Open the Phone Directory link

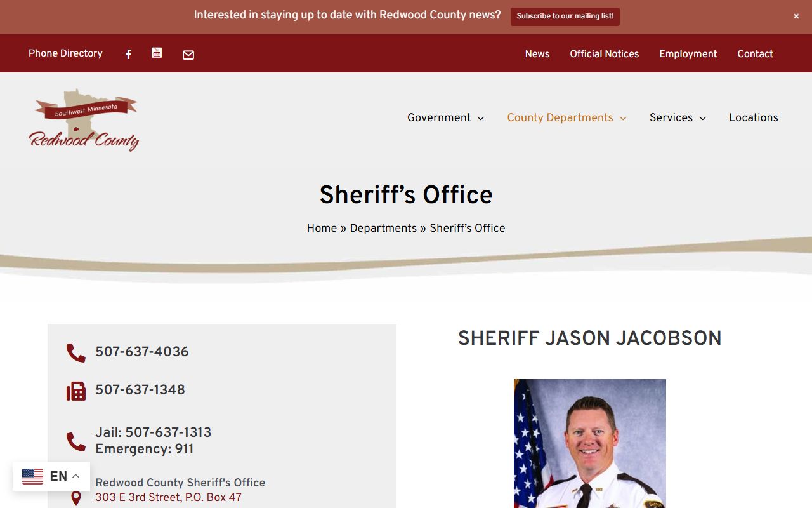point(65,53)
